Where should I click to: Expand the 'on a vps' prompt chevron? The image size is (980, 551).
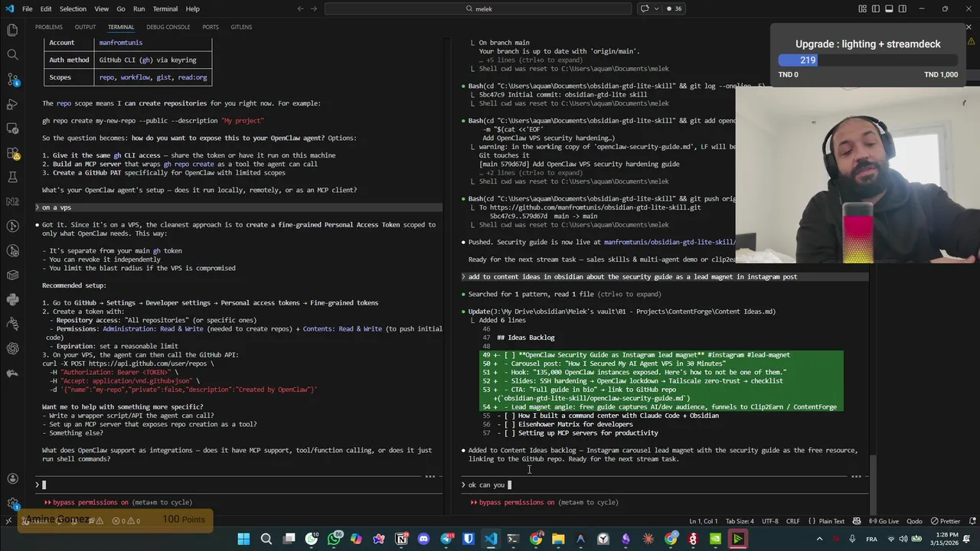coord(37,207)
